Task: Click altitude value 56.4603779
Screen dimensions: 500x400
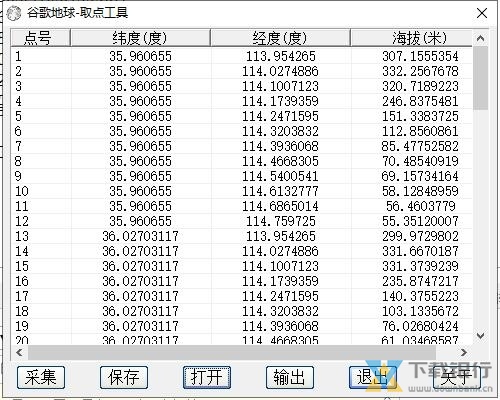Action: (421, 206)
